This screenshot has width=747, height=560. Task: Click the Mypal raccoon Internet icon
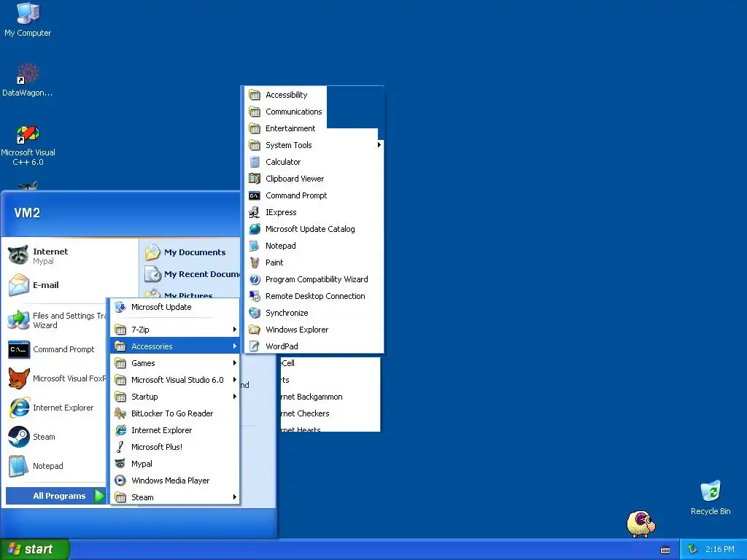coord(18,256)
